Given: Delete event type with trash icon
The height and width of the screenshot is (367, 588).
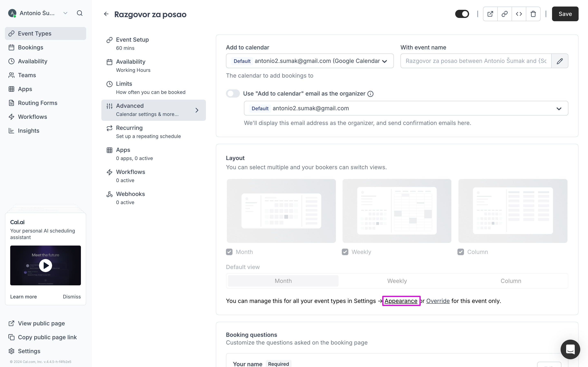Looking at the screenshot, I should click(533, 14).
